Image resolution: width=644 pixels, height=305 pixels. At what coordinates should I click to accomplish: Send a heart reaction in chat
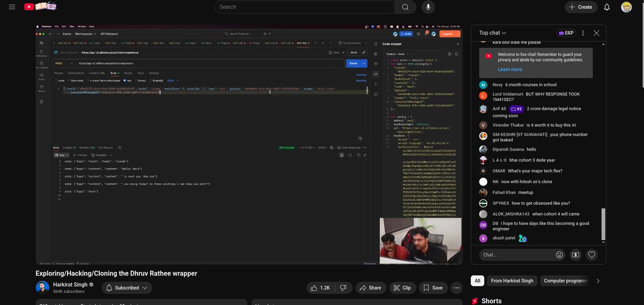tap(592, 255)
